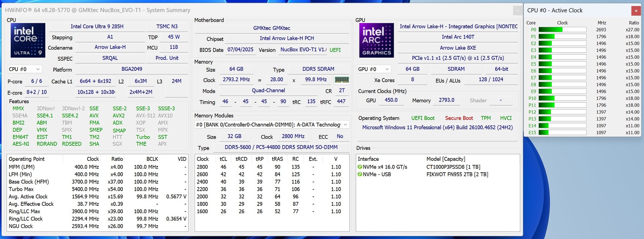Click the DDR5-5600 module type field
Screen dimensions: 644x239
[281, 147]
